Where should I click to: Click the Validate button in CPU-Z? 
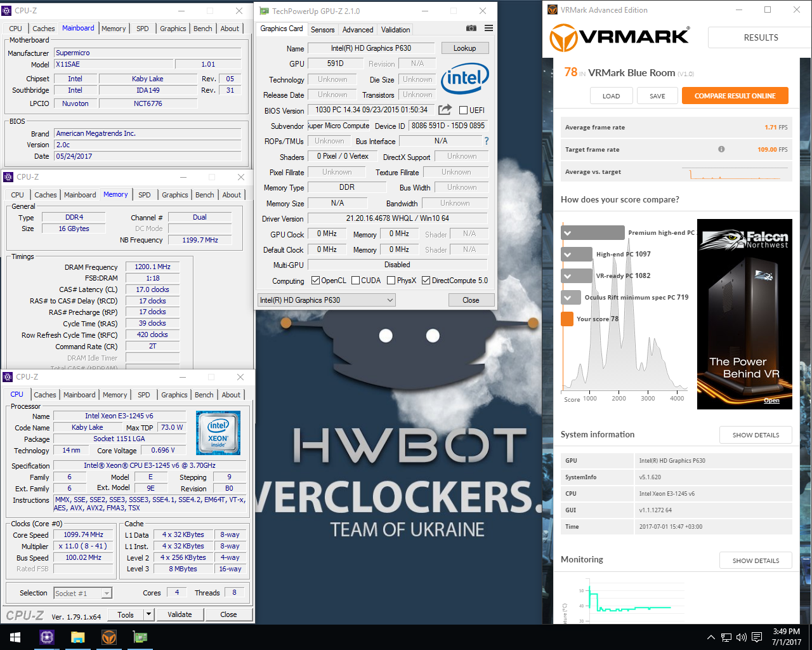click(x=180, y=614)
